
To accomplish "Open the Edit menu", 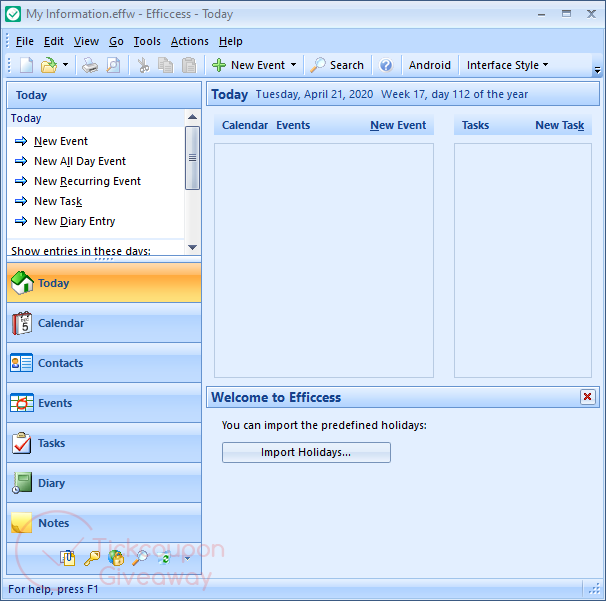I will [53, 41].
